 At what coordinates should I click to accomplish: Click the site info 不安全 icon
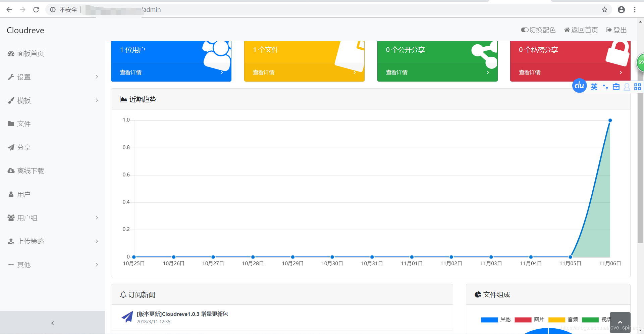[x=53, y=10]
